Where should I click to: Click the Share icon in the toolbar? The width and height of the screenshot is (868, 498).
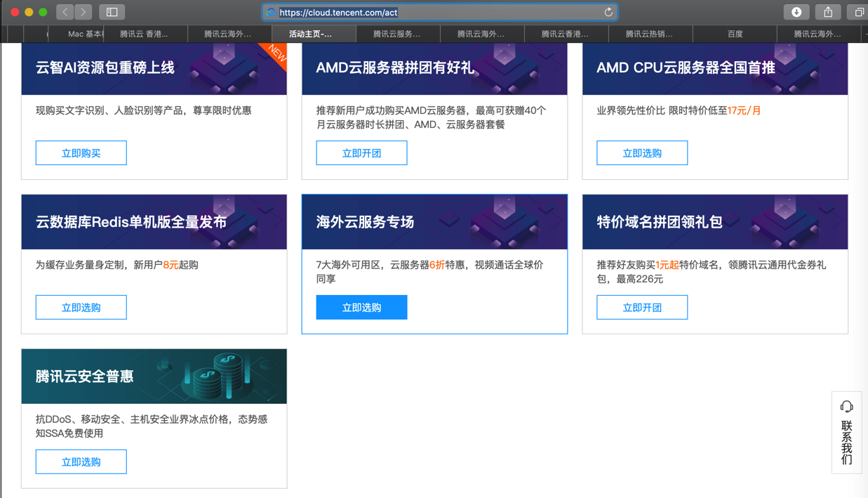click(828, 12)
